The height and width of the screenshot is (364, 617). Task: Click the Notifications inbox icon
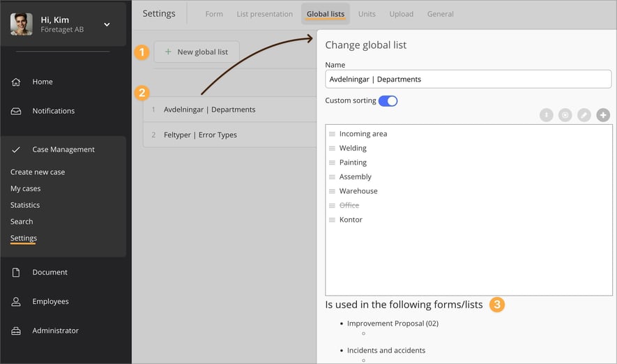click(16, 111)
